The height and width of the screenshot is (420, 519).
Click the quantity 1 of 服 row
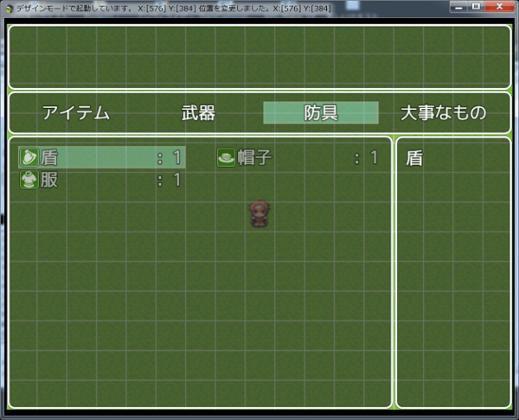[177, 180]
